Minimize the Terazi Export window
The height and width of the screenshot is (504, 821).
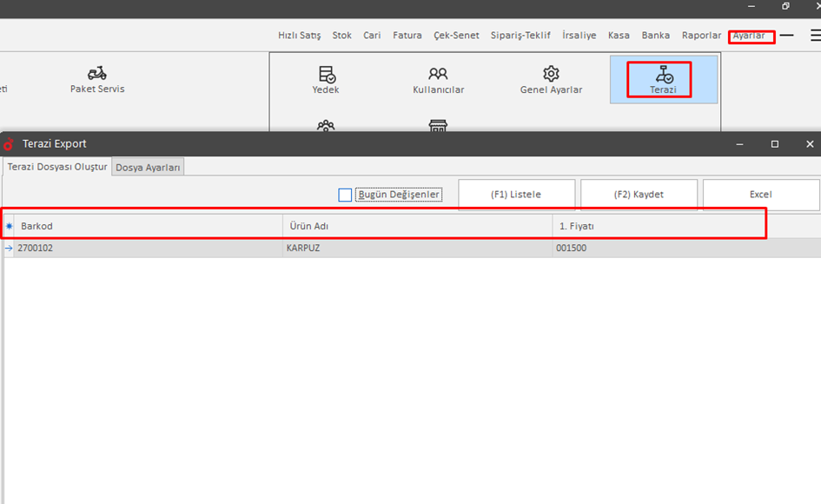740,144
